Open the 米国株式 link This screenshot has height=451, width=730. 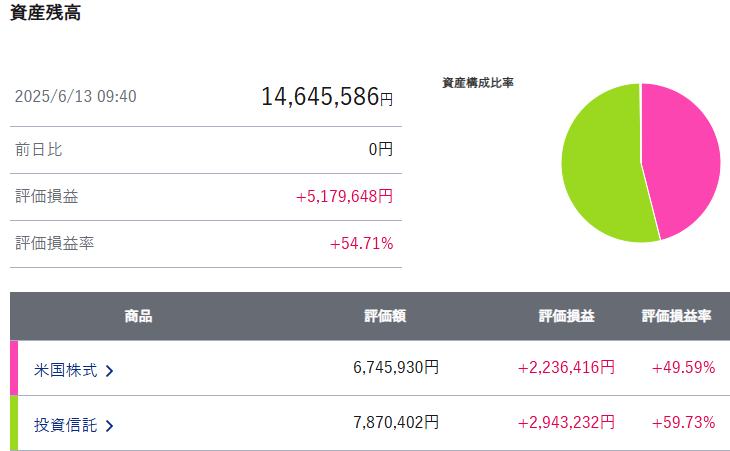tap(65, 370)
